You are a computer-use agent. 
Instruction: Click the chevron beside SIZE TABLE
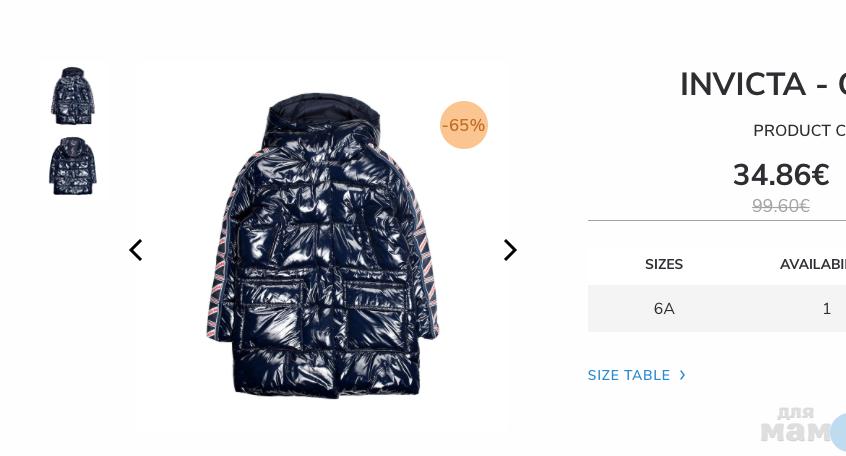[x=683, y=375]
